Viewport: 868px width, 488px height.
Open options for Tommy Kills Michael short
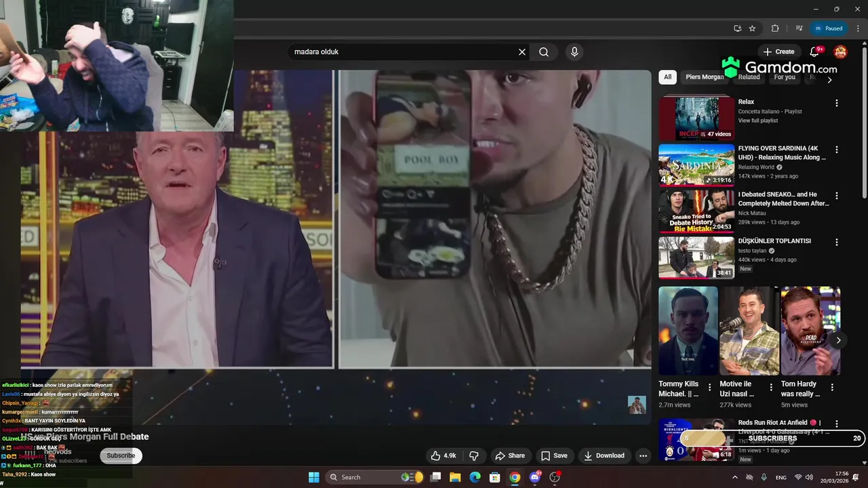709,388
